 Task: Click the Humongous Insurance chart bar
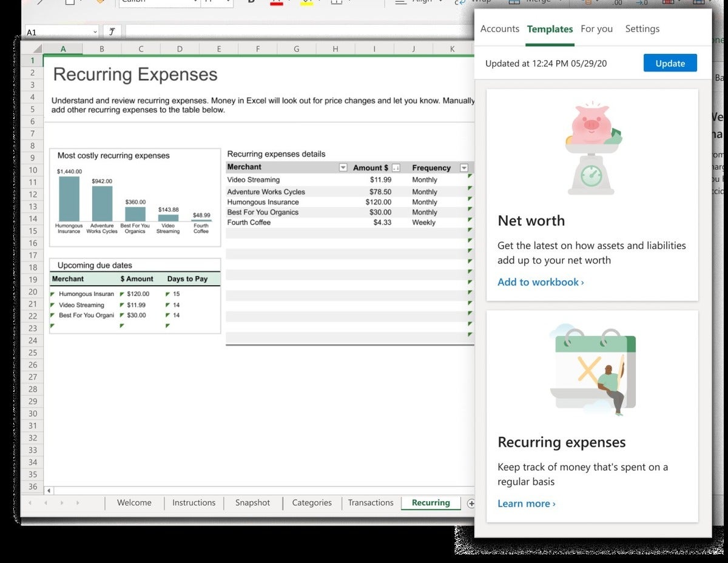(69, 199)
